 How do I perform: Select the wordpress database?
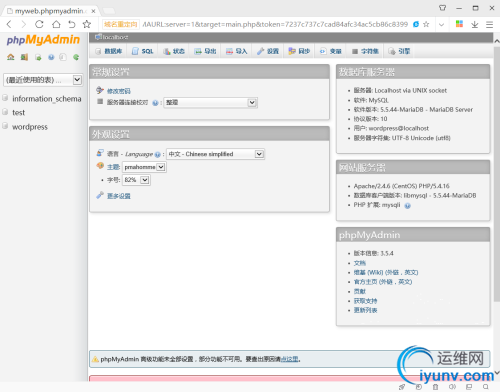coord(30,127)
